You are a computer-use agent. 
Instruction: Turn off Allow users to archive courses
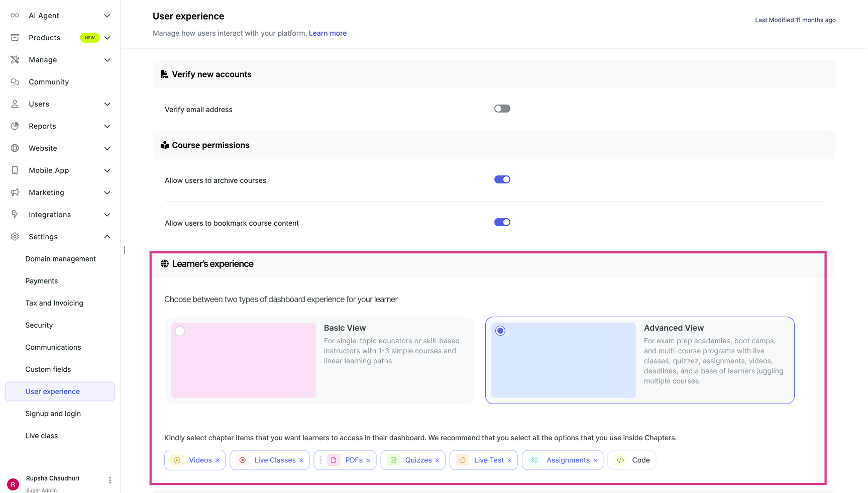(502, 180)
